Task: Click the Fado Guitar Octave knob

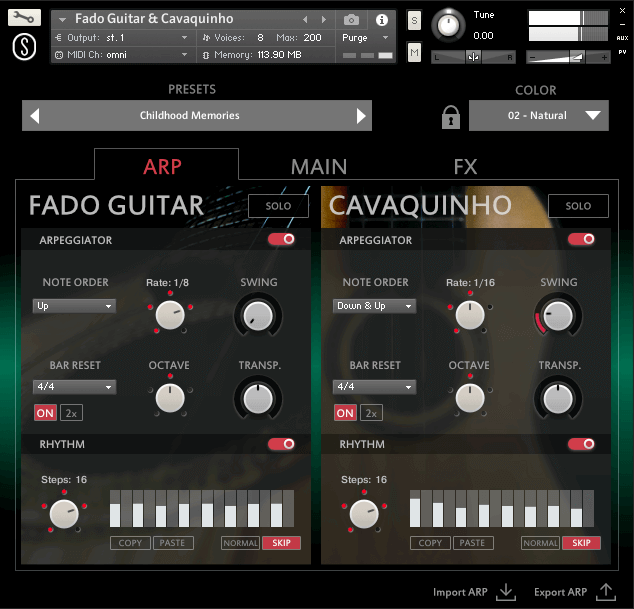Action: point(170,398)
